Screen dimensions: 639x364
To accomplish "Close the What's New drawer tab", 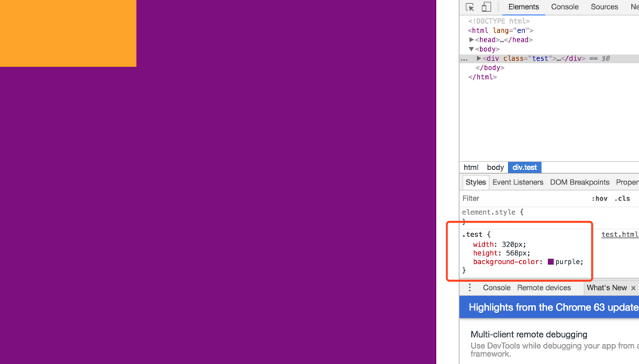I will point(633,288).
